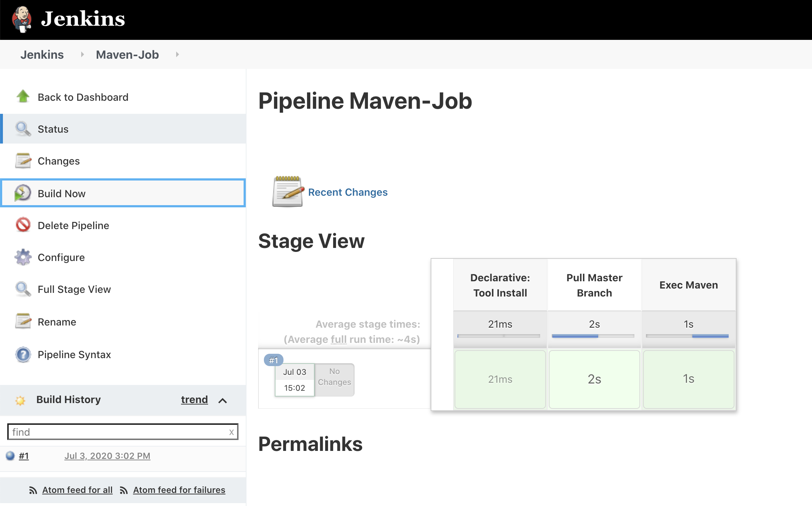Click the Full Stage View link
This screenshot has width=812, height=506.
[x=74, y=289]
